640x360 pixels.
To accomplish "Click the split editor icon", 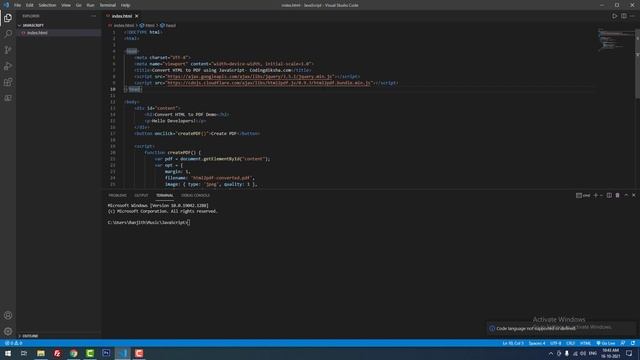I will (624, 16).
